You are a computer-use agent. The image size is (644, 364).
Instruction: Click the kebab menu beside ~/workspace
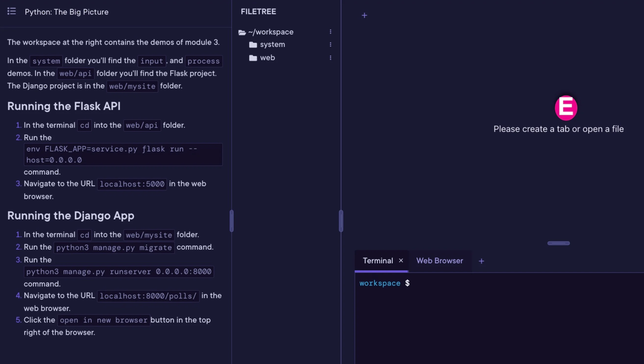tap(331, 32)
